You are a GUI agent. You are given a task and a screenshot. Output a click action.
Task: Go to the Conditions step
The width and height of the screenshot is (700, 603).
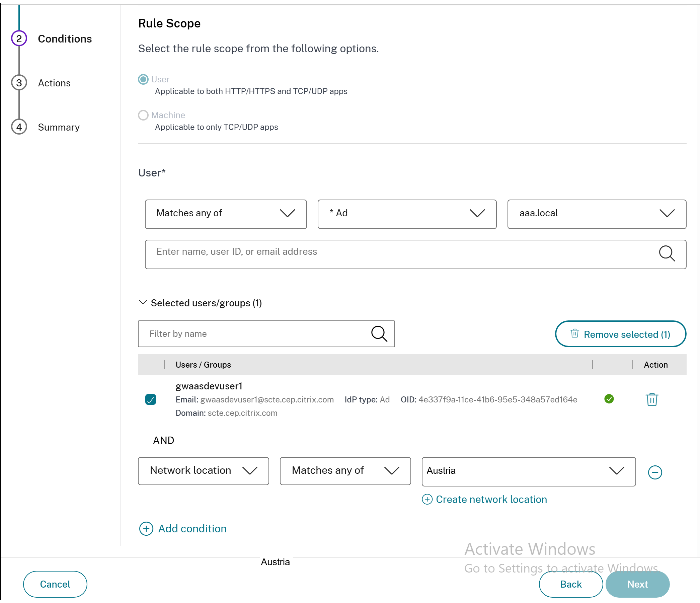click(65, 39)
